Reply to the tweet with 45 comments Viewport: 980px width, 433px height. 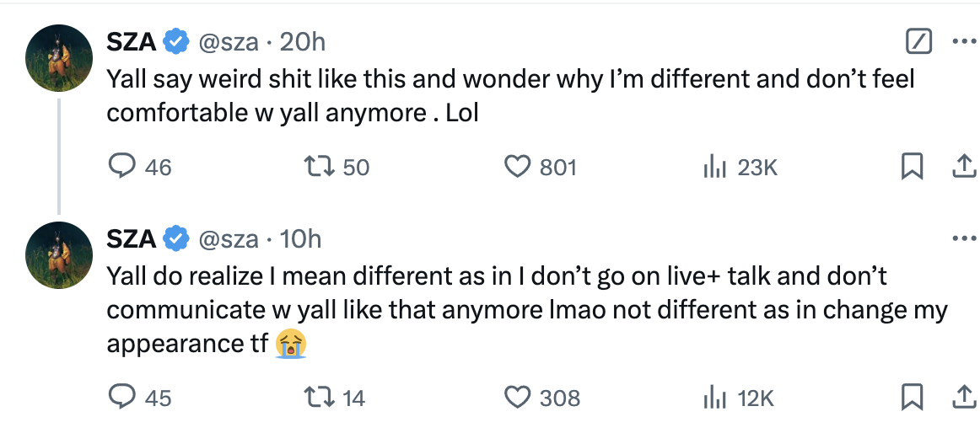[x=140, y=397]
